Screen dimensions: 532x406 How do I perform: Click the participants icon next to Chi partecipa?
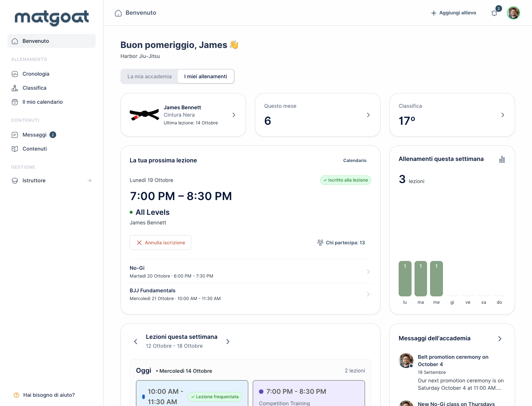point(320,242)
